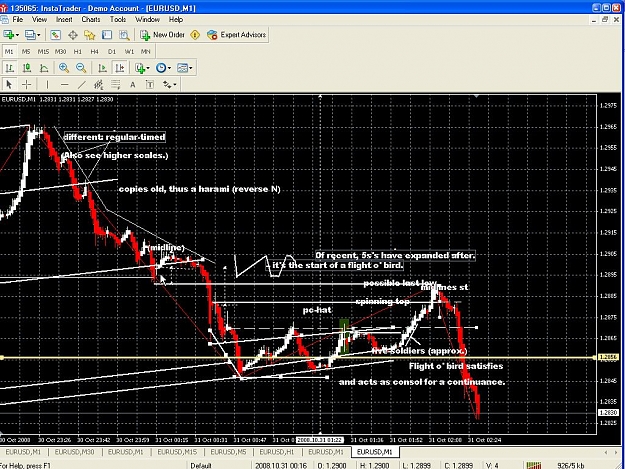Open the Terminal window icon
This screenshot has height=469, width=625.
click(107, 35)
